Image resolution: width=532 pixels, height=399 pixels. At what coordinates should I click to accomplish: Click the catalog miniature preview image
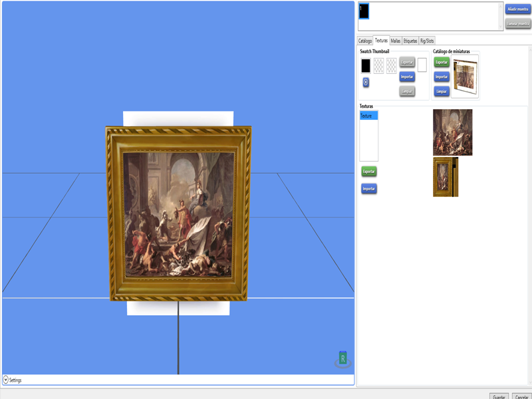click(x=465, y=76)
